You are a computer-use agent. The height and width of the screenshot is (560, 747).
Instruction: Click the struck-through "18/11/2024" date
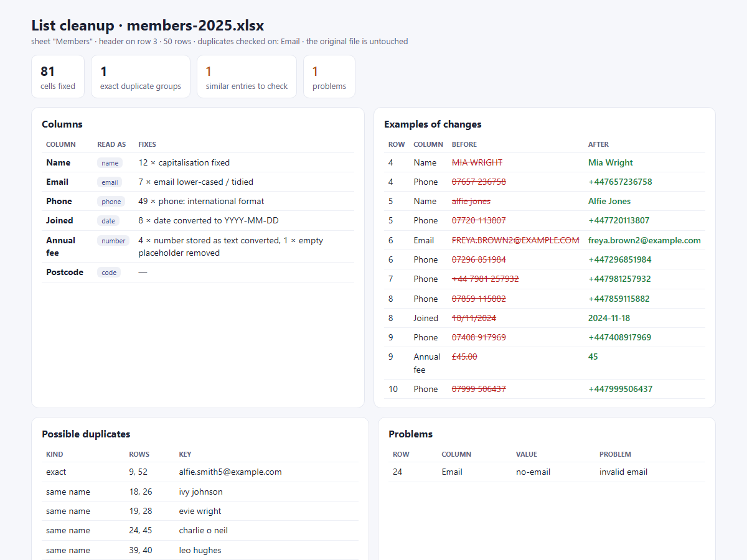[x=474, y=318]
